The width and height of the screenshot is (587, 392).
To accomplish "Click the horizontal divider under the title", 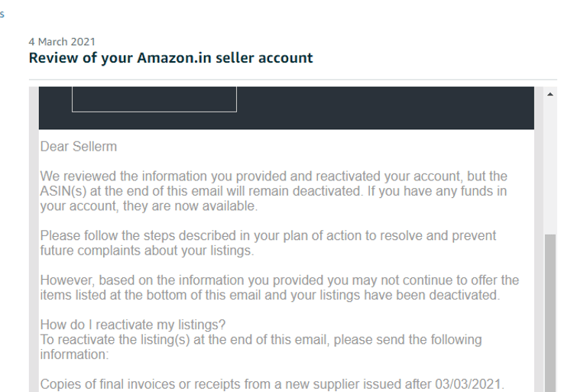I will pos(293,79).
